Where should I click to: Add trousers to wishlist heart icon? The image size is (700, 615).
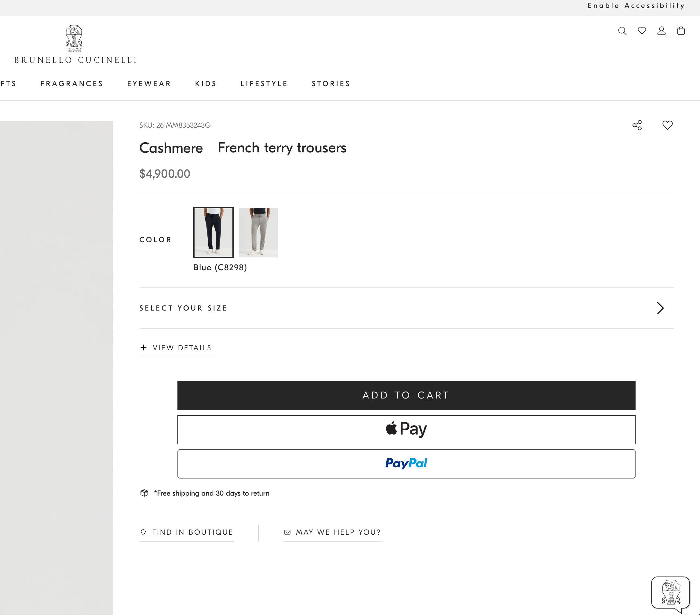(667, 125)
